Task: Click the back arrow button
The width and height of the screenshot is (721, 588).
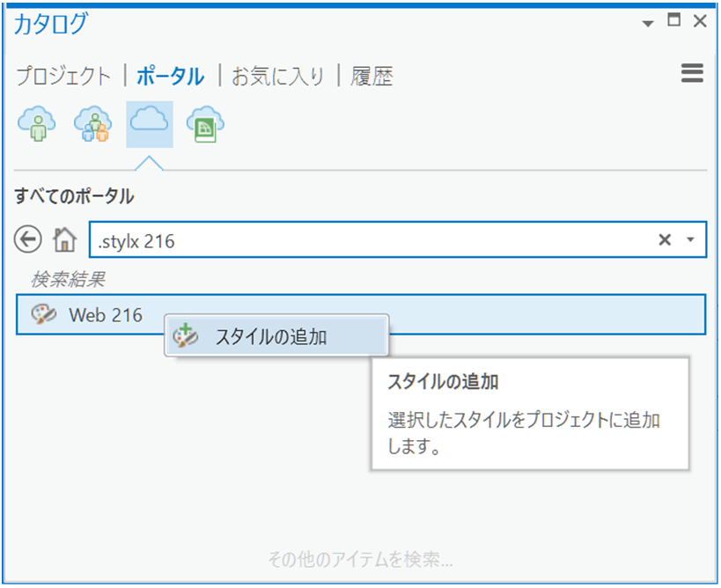Action: (27, 239)
